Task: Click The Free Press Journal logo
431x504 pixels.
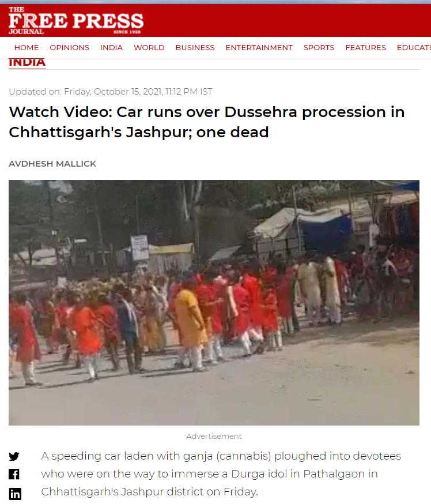Action: click(76, 21)
